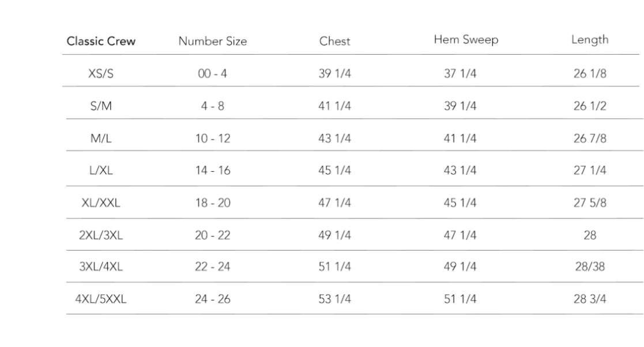This screenshot has height=347, width=644.
Task: Click the length value 28/38
Action: (x=590, y=267)
